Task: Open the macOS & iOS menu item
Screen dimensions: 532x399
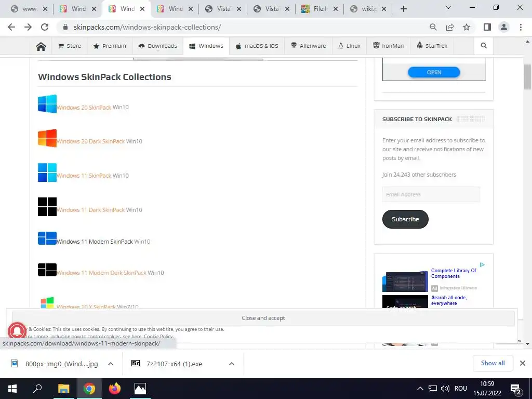Action: [257, 46]
